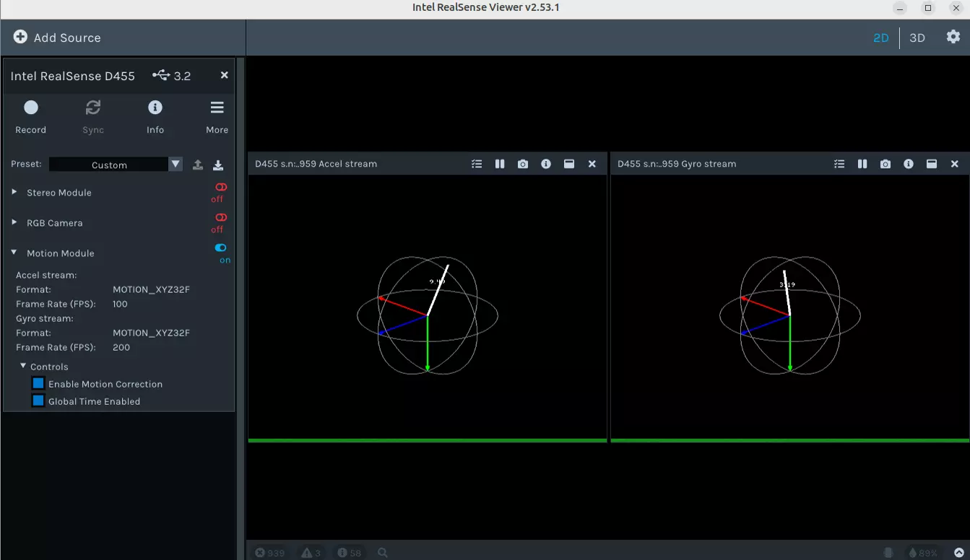Switch to the 2D view tab
The image size is (970, 560).
881,38
